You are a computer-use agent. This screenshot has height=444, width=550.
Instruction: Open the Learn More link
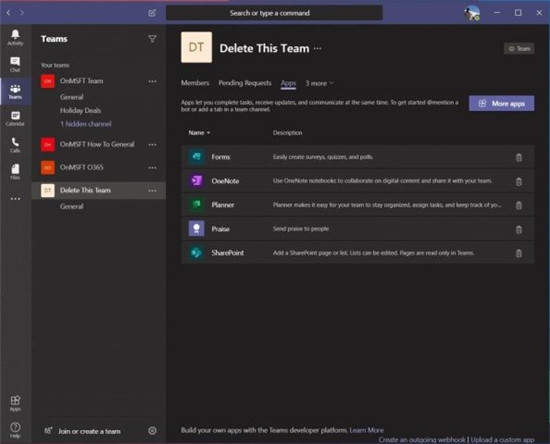(x=367, y=430)
